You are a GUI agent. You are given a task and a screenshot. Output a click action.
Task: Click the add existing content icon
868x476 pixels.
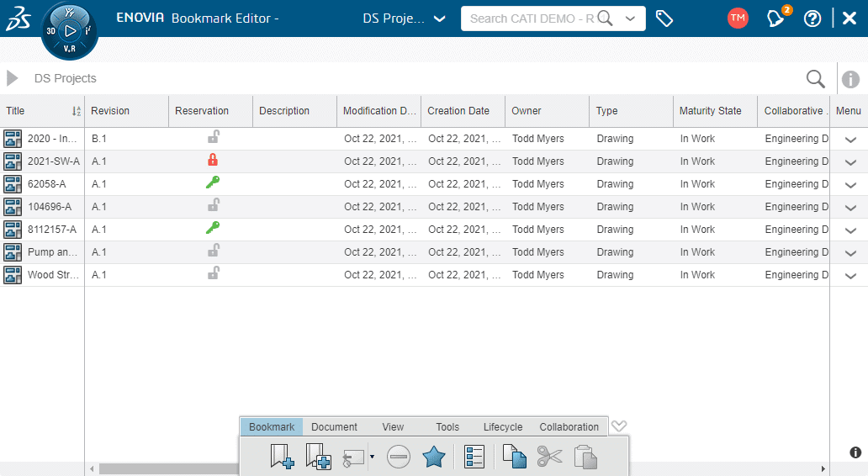(318, 457)
